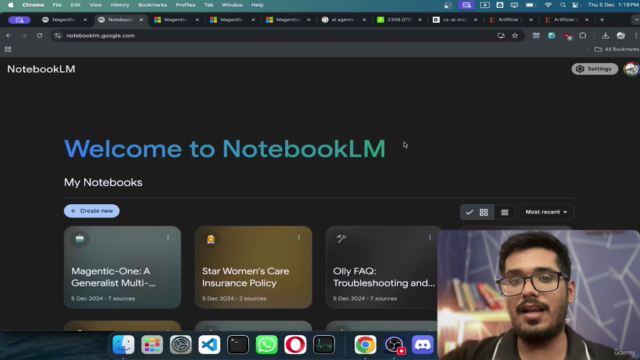This screenshot has width=640, height=360.
Task: Launch Opera browser from Dock
Action: (x=295, y=345)
